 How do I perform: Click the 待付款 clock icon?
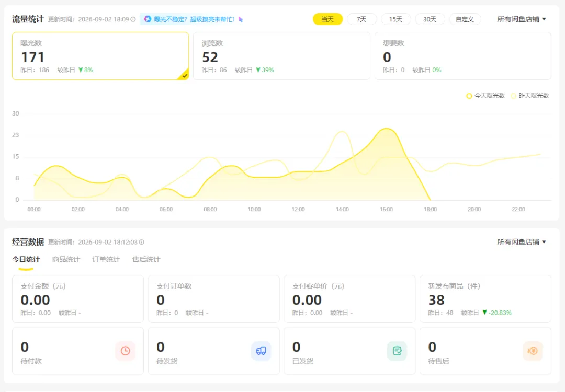pos(126,351)
